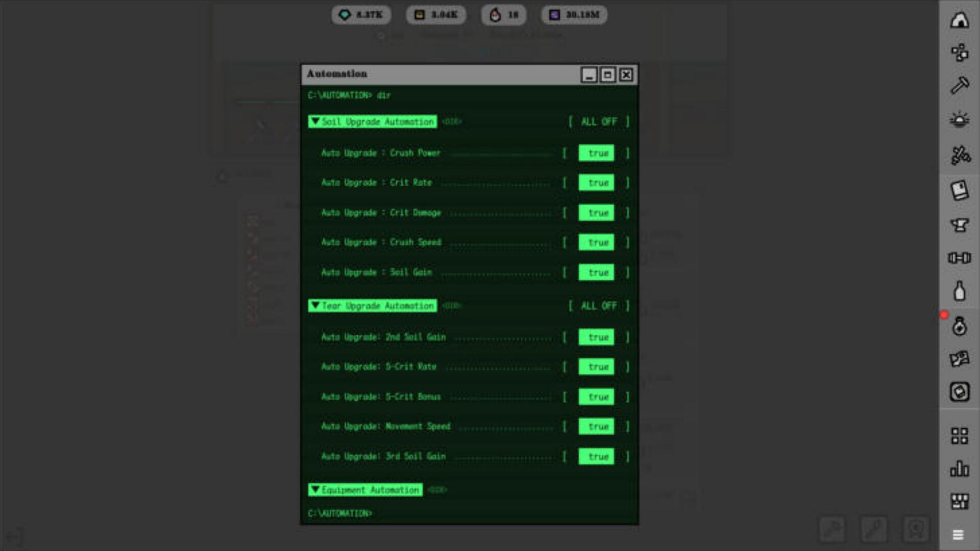The width and height of the screenshot is (980, 551).
Task: Open the bar chart statistics icon
Action: click(960, 468)
